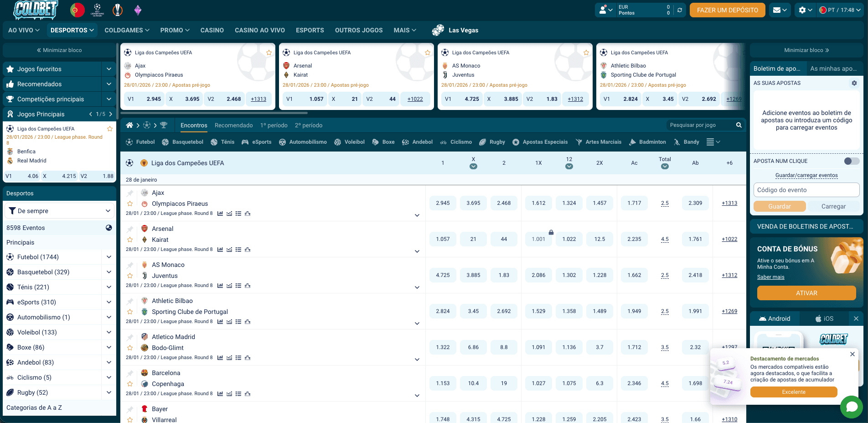Open the language and time PT dropdown
Screen dimensions: 868x423
click(840, 10)
